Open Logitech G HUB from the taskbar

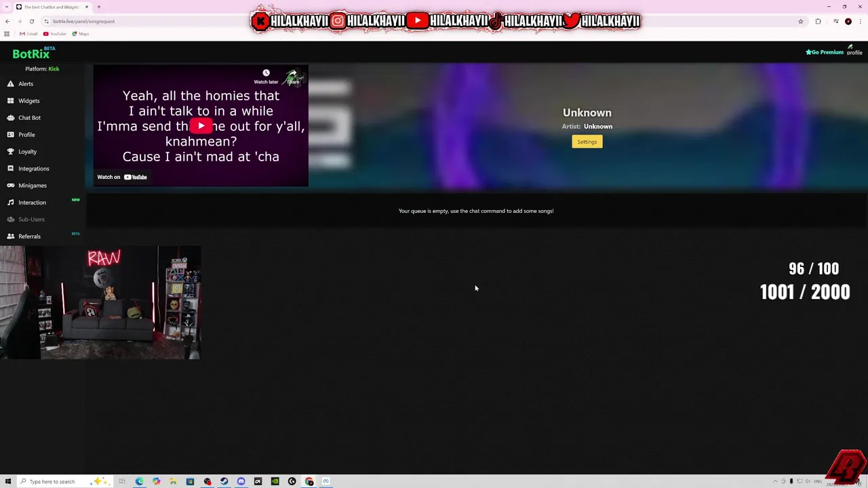point(292,481)
